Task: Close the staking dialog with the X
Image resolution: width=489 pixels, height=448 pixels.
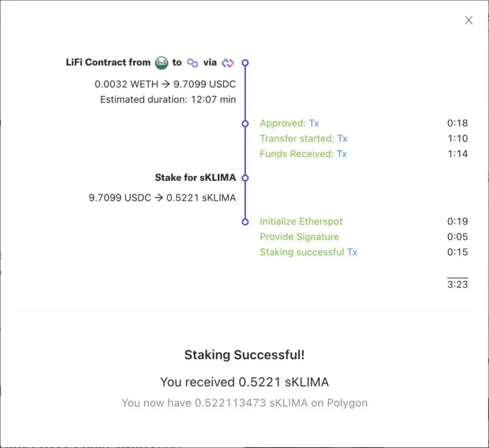Action: coord(468,20)
